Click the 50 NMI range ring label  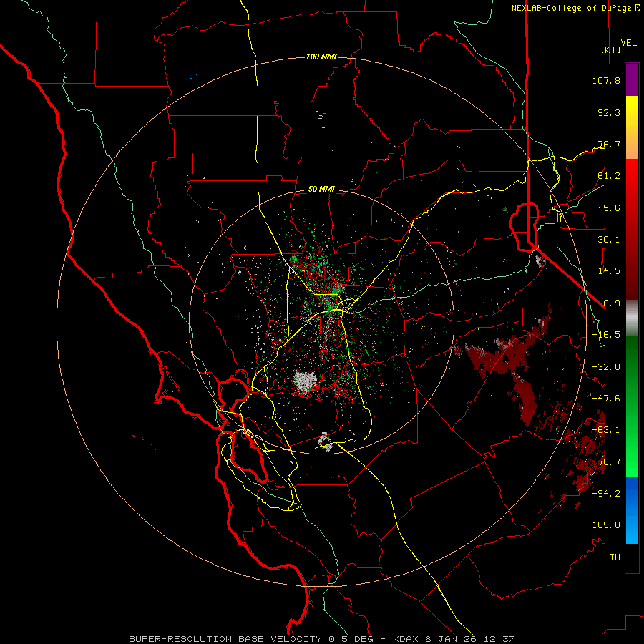coord(321,190)
